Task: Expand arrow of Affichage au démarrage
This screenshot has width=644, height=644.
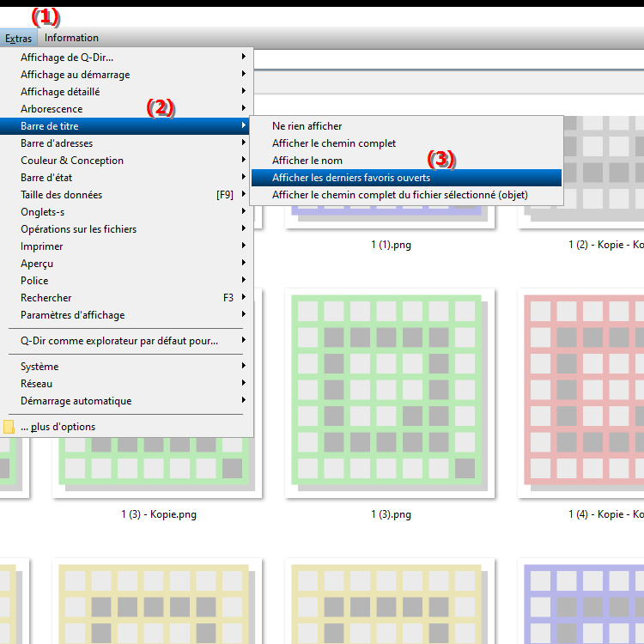Action: pos(244,74)
